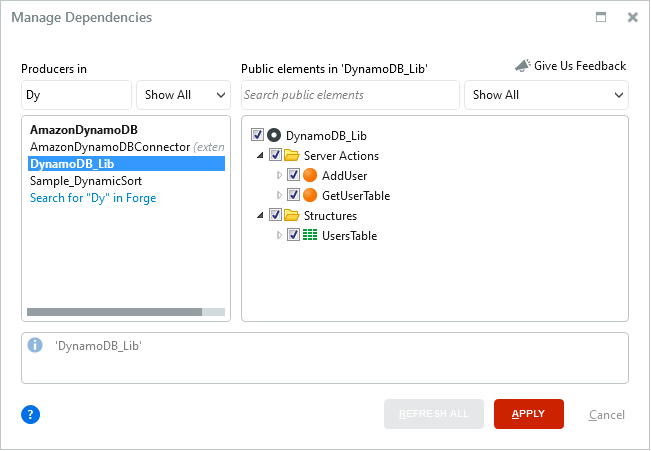Click the DynamoDB_Lib module circle icon
Image resolution: width=651 pixels, height=451 pixels.
274,135
